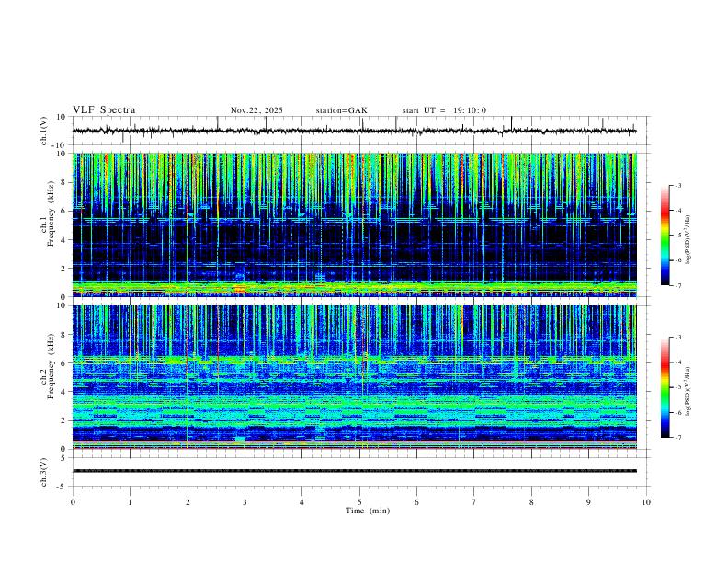Click time axis tick label "3"
Viewport: 728px width, 563px height.
pos(245,502)
